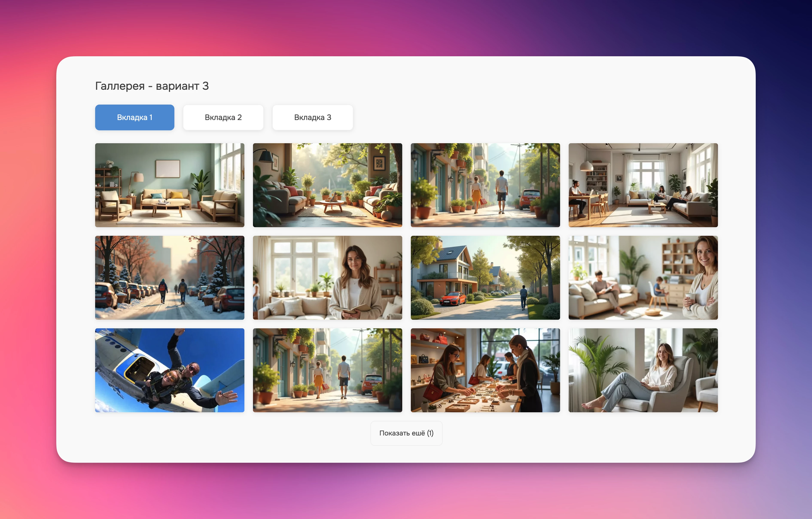Open the bright living room with people thumbnail
Image resolution: width=812 pixels, height=519 pixels.
[643, 185]
